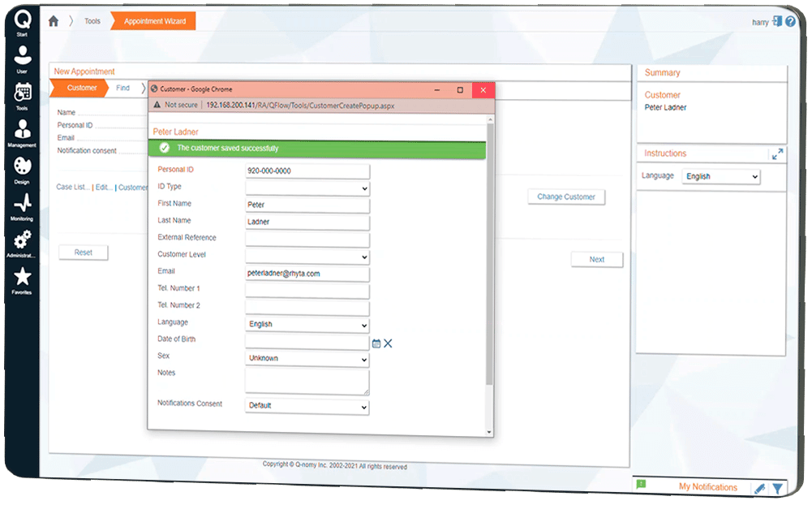The width and height of the screenshot is (812, 505).
Task: Switch to the Find wizard step
Action: (122, 88)
